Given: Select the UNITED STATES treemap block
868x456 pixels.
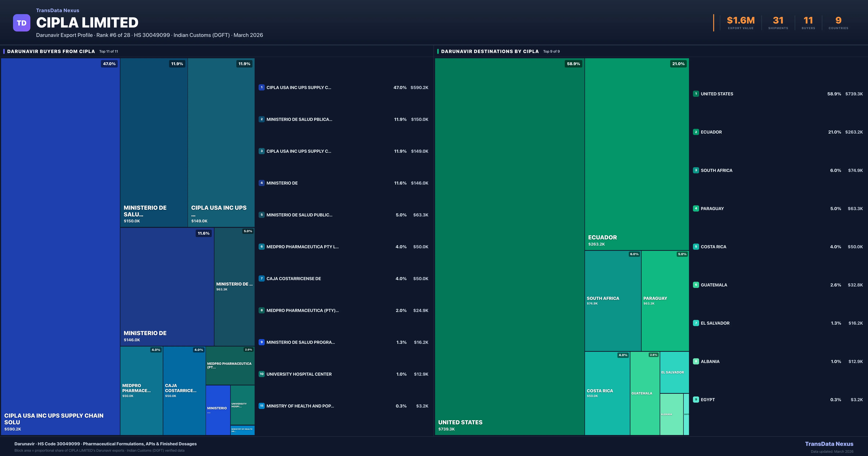Looking at the screenshot, I should 509,246.
